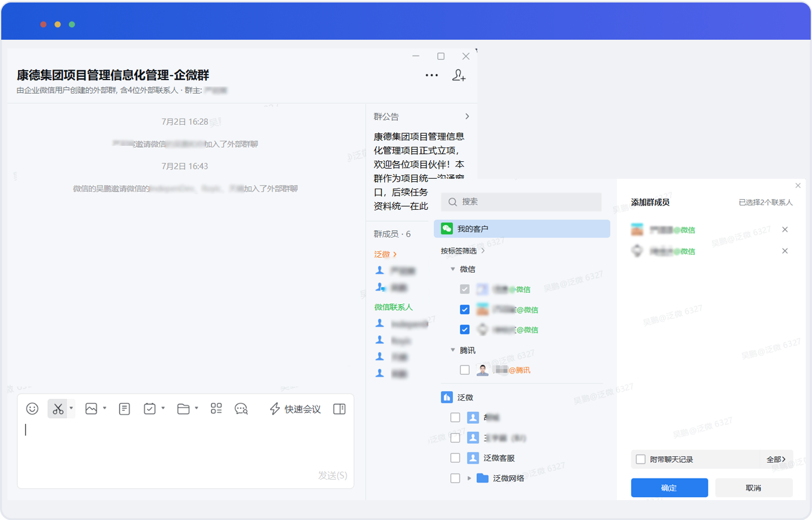Open the apps grid icon

(216, 409)
